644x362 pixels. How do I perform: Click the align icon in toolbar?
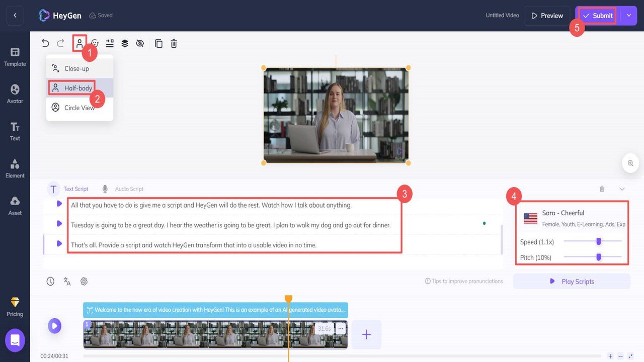pyautogui.click(x=110, y=43)
